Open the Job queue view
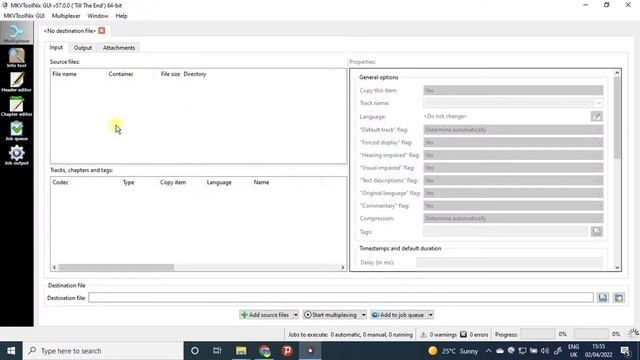Viewport: 640px width, 360px height. [16, 131]
